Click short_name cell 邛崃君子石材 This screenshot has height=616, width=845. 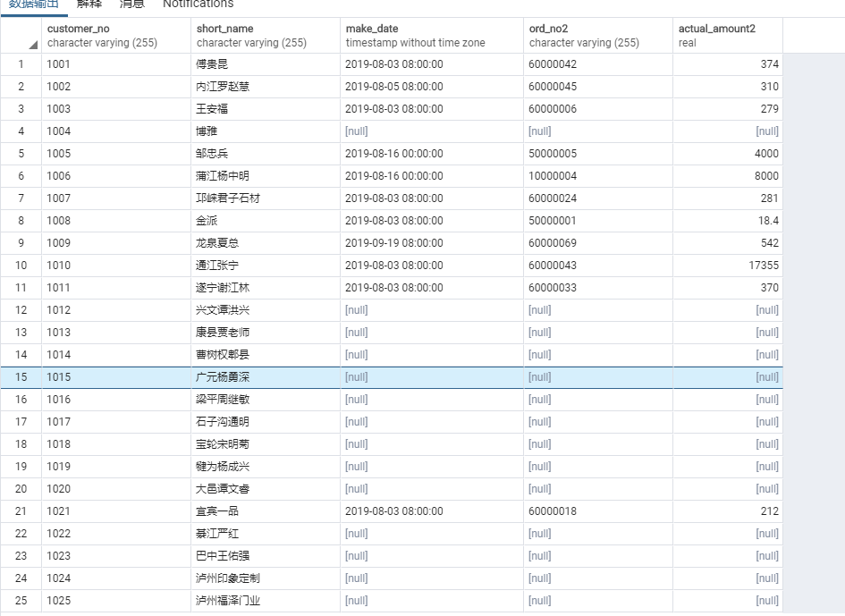tap(266, 198)
